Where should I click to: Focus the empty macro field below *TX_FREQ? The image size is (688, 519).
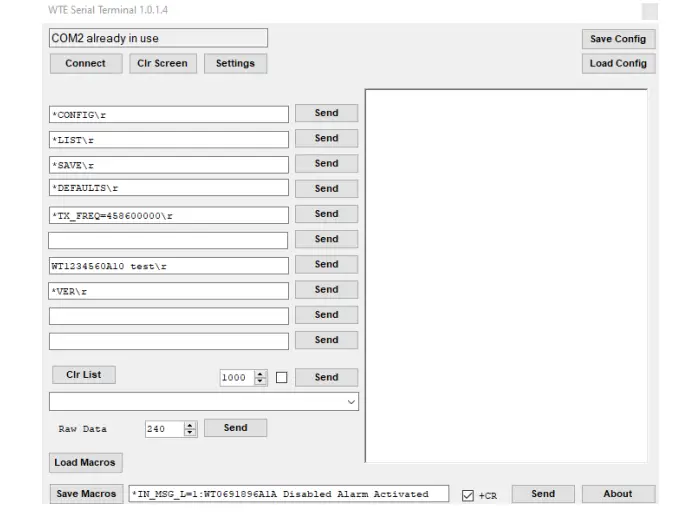pos(168,240)
